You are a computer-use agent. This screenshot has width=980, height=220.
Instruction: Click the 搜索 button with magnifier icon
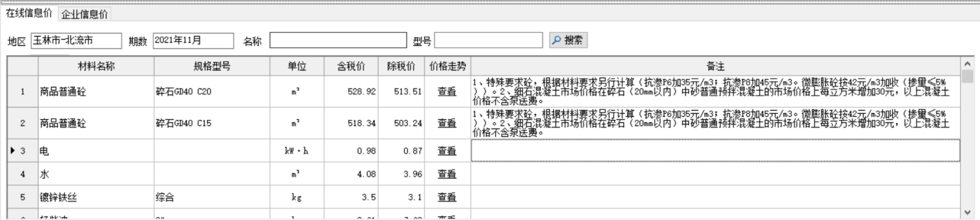[x=568, y=40]
